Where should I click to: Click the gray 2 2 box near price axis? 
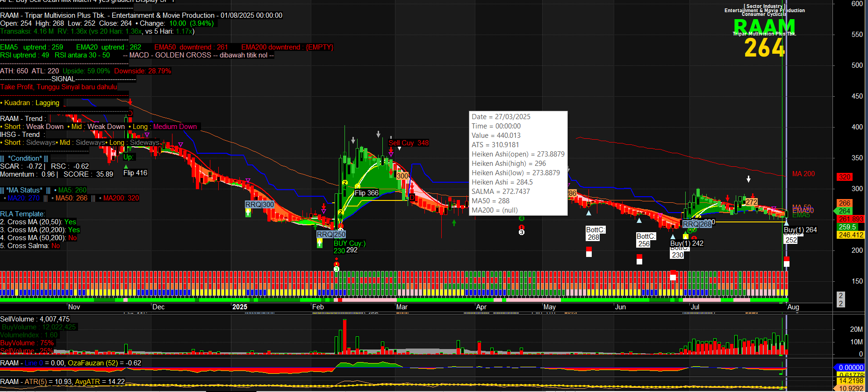[x=841, y=299]
